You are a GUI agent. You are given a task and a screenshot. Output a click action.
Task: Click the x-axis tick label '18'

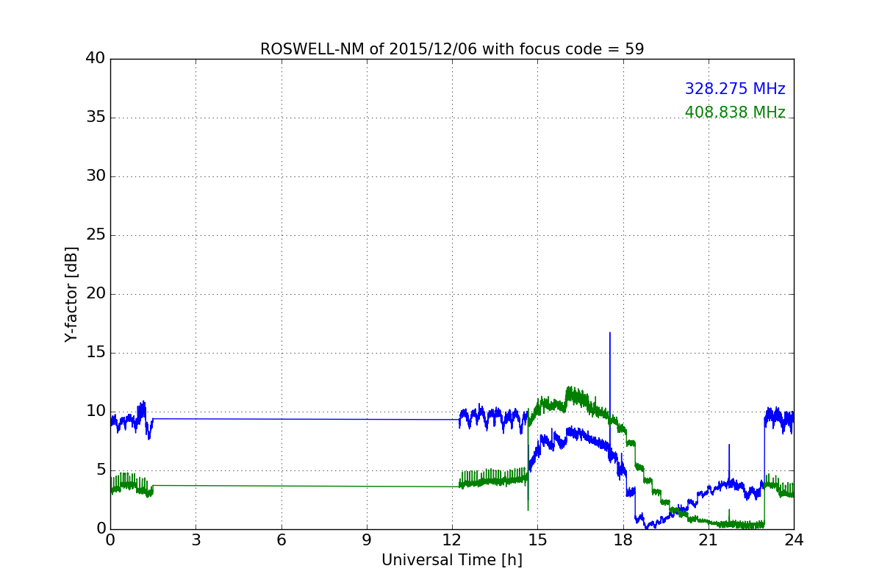[x=623, y=540]
